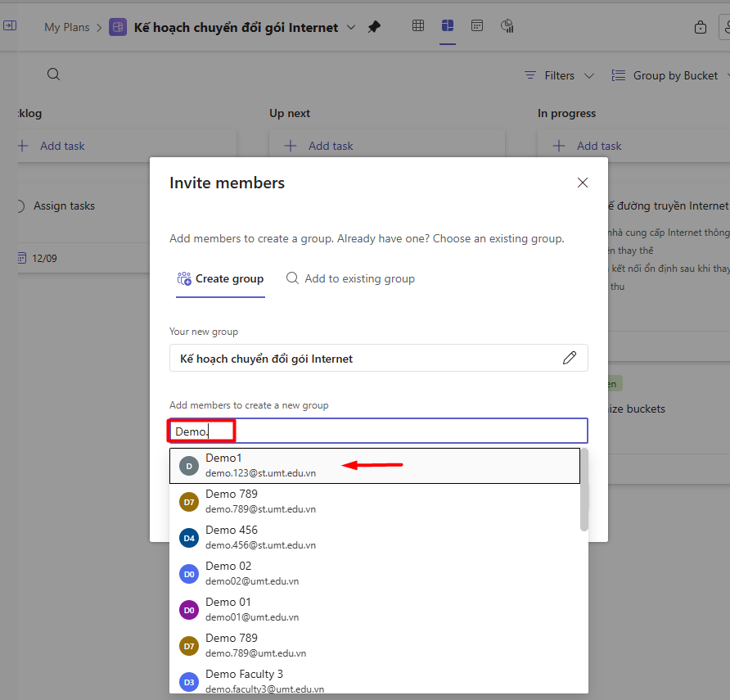The width and height of the screenshot is (730, 700).
Task: Click Add task under Up next
Action: (x=321, y=146)
